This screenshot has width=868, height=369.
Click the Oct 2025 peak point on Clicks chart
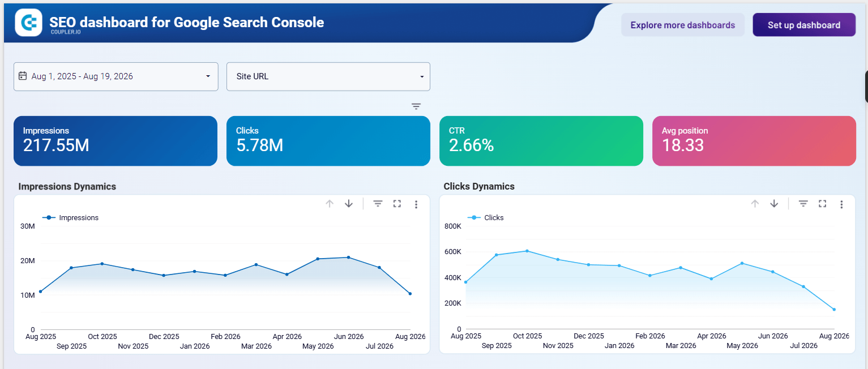(527, 251)
